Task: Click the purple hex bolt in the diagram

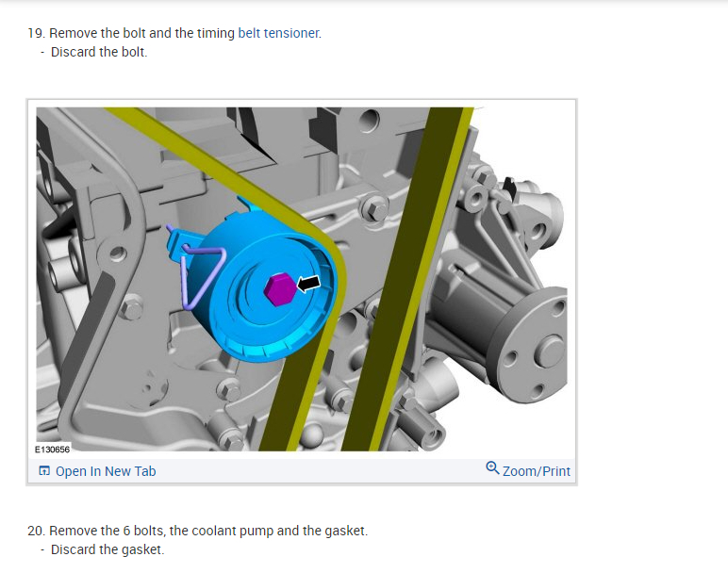Action: (x=279, y=289)
